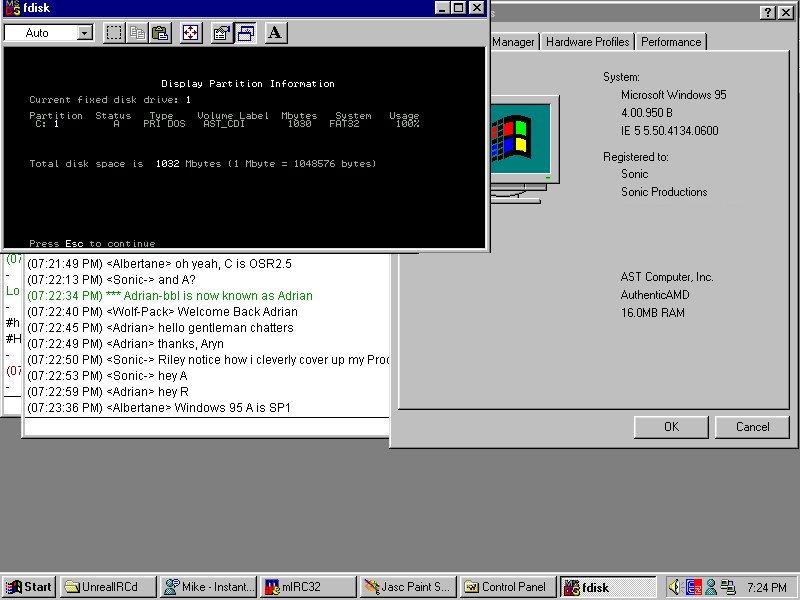Open the Performance tab

tap(671, 42)
